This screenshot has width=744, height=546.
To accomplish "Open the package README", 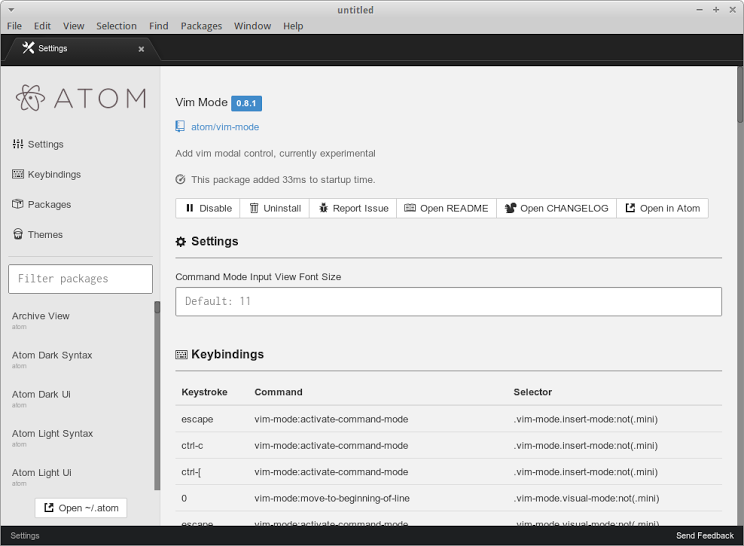I will click(446, 208).
